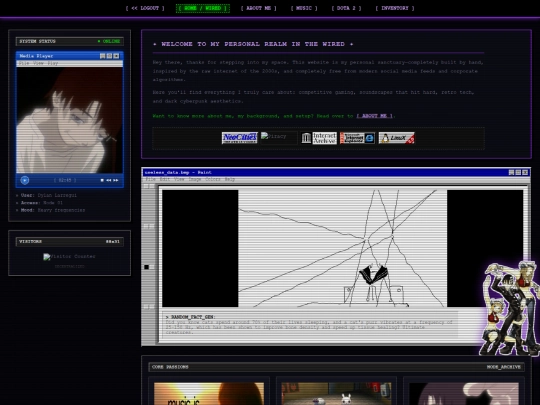Click the NeoCities badge button
The image size is (540, 405).
click(x=239, y=138)
